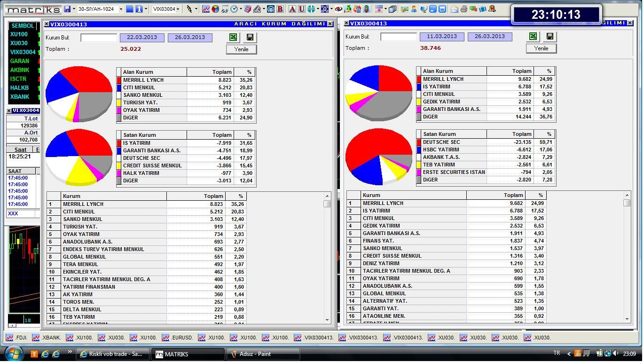Click the eye icon in toolbar
The image size is (644, 362).
[338, 9]
